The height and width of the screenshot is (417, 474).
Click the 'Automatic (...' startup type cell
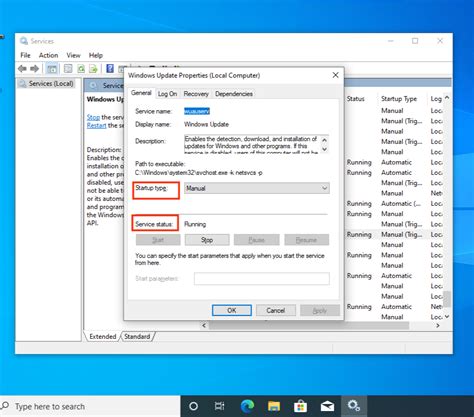coord(401,204)
